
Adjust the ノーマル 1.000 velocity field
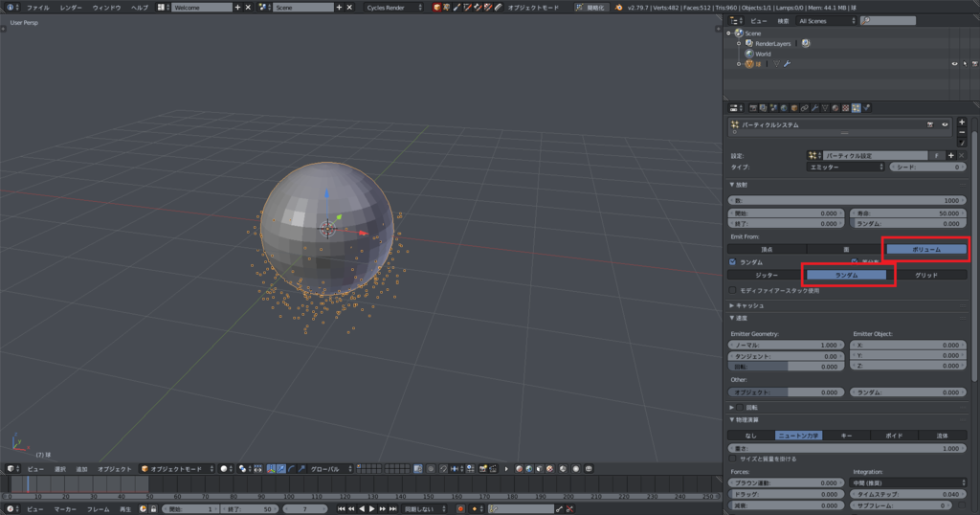pyautogui.click(x=787, y=345)
